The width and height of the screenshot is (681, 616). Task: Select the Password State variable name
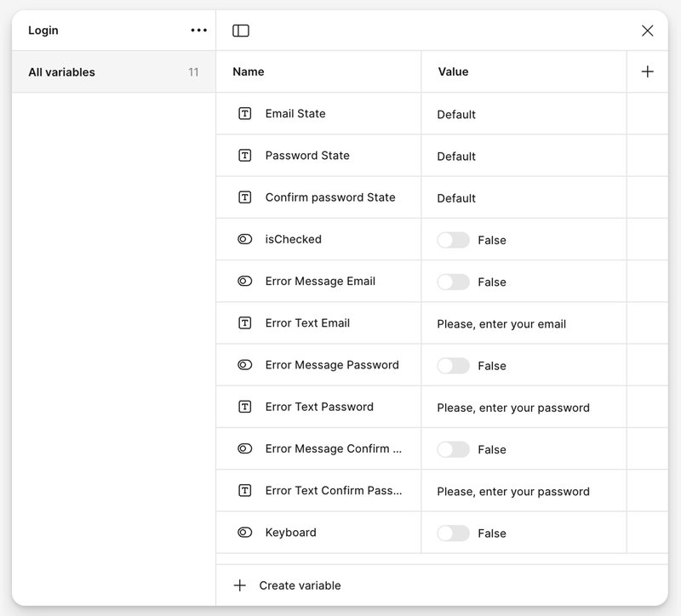307,156
